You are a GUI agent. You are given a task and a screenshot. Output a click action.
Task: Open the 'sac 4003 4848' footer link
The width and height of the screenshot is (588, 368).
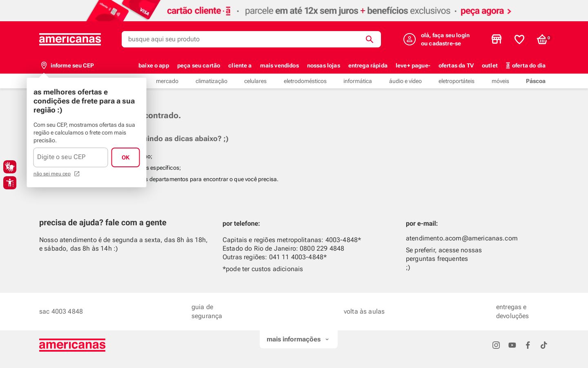click(61, 312)
